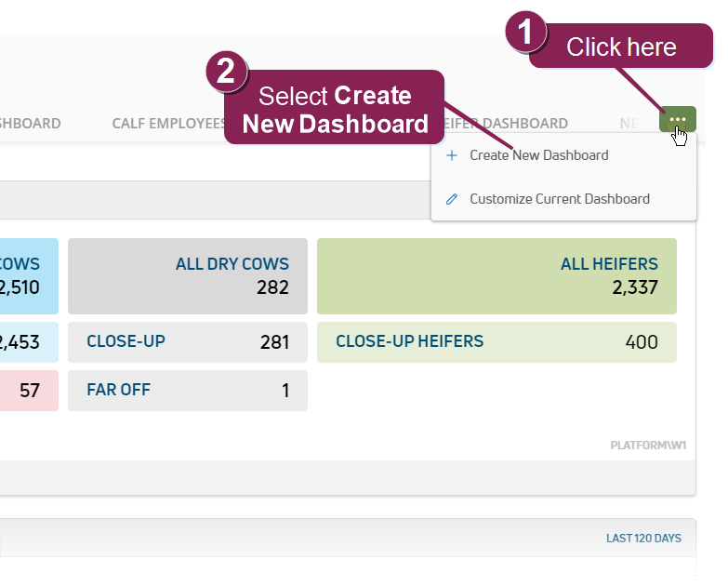Select Create New Dashboard menu entry
728x586 pixels.
pyautogui.click(x=538, y=155)
